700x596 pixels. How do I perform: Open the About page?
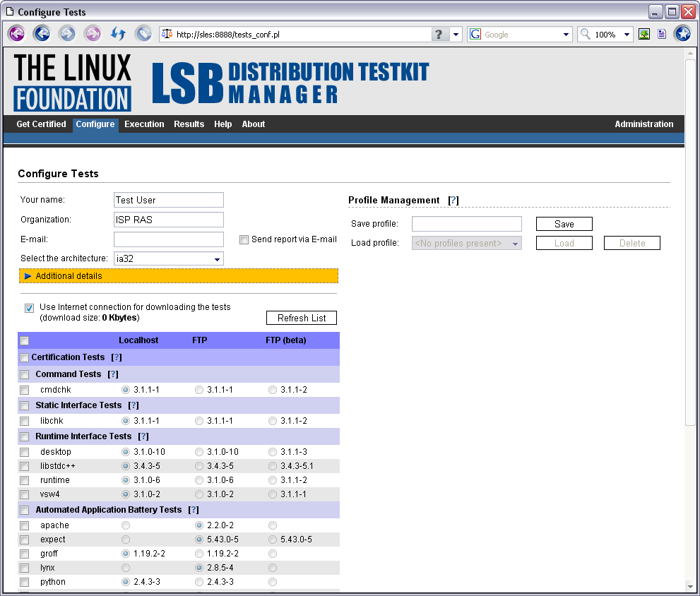point(253,124)
